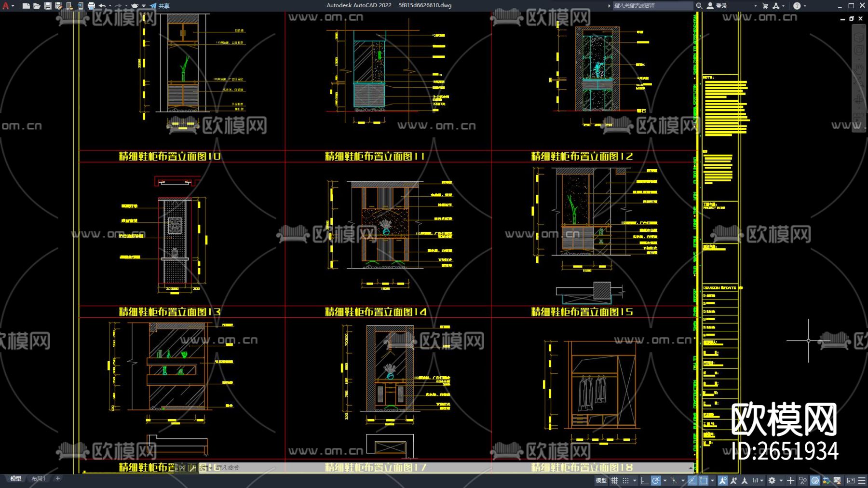
Task: Save the drawing with the Save icon
Action: pos(48,6)
